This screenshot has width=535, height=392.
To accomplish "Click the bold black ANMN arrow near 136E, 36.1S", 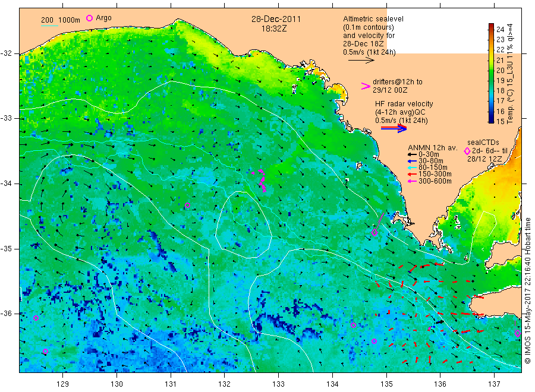I will coord(439,322).
